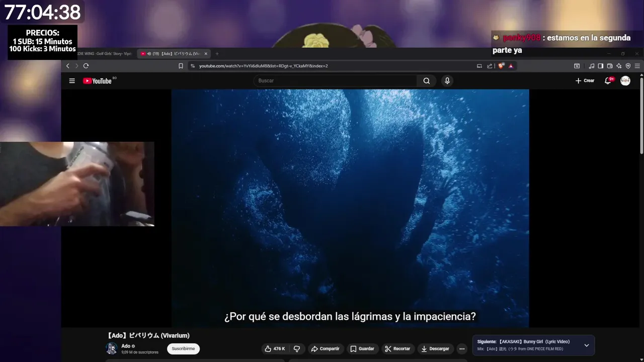Click the 'Siguiente: 【AKASAKI】Bunny Girl' next video text

(x=523, y=342)
